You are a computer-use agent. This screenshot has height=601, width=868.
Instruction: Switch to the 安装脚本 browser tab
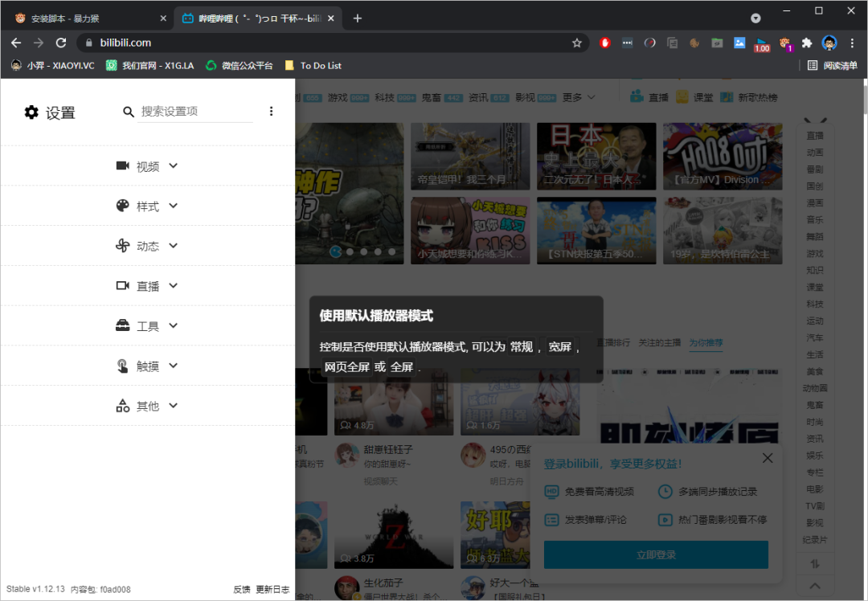click(87, 18)
